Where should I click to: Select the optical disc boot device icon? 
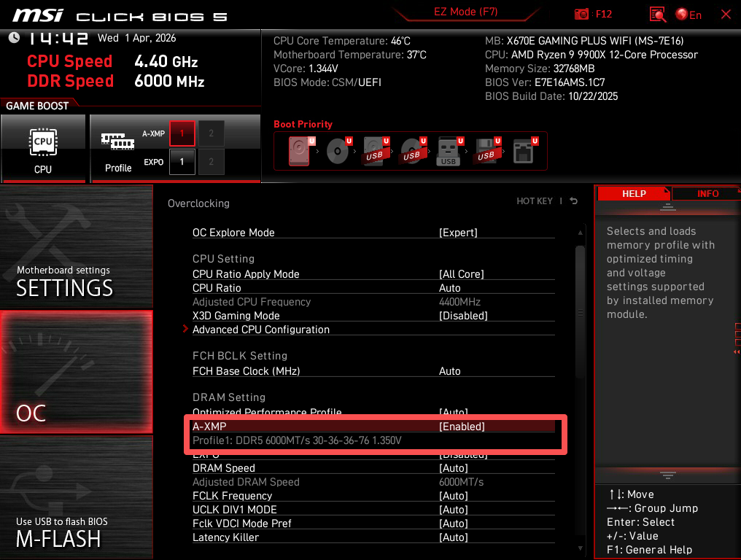click(x=338, y=151)
